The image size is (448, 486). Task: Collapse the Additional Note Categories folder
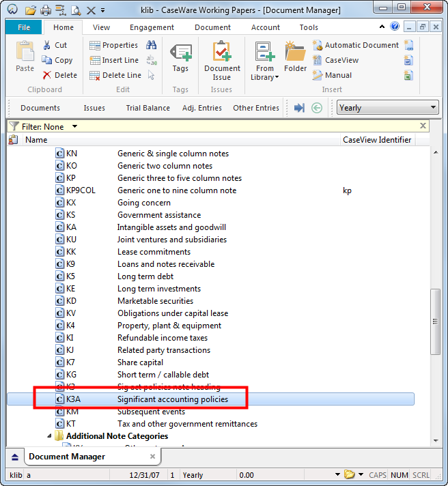point(49,436)
